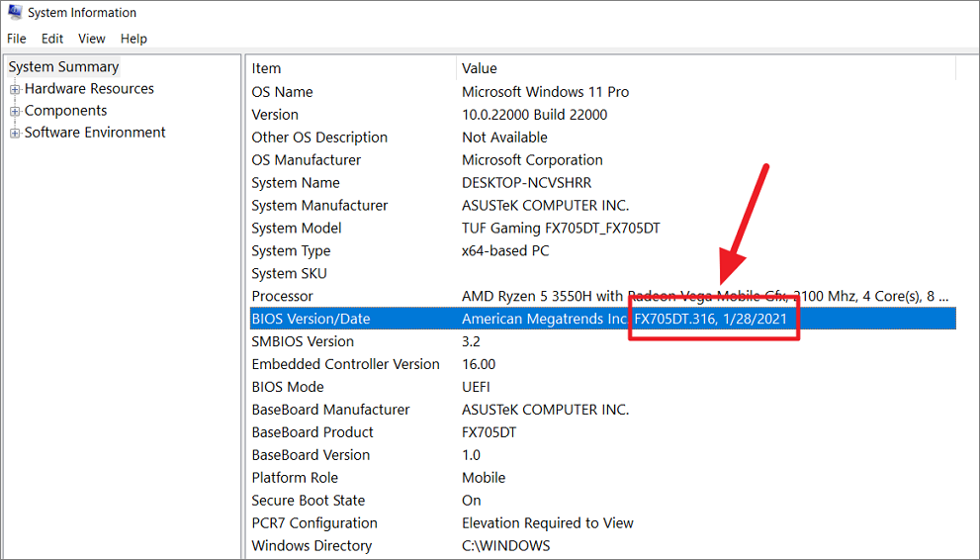
Task: Select the System Name row
Action: click(602, 182)
